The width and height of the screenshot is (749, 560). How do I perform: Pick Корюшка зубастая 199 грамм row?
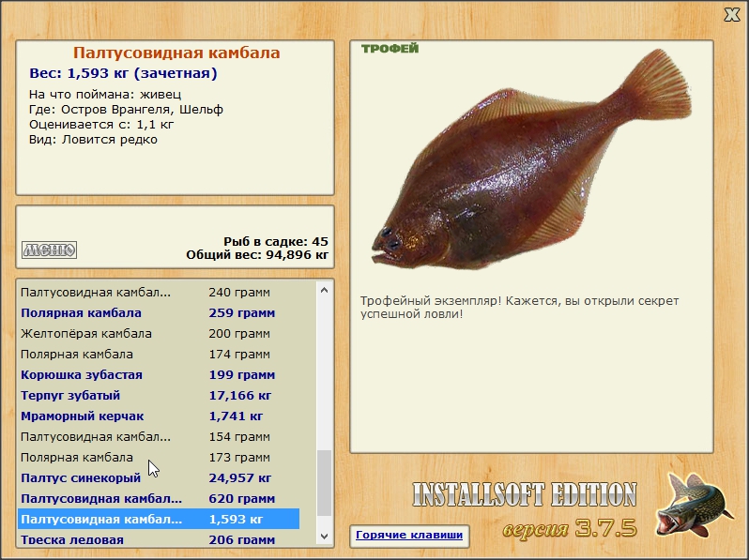coord(158,374)
